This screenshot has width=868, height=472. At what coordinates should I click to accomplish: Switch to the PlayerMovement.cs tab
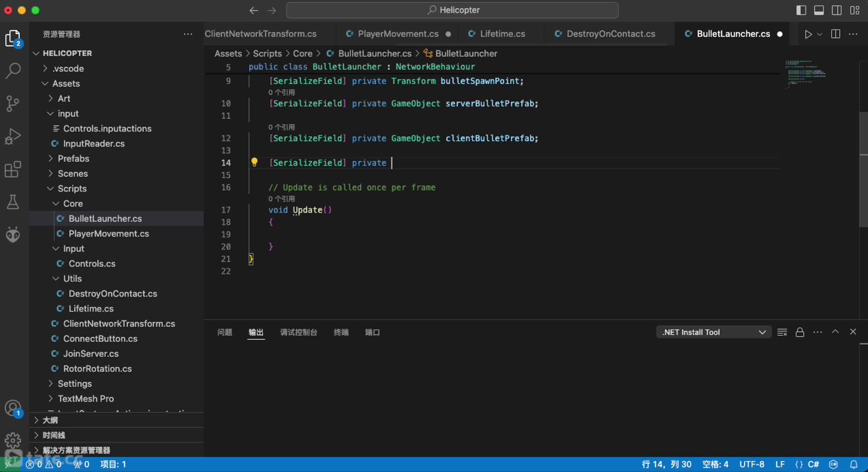pos(398,34)
